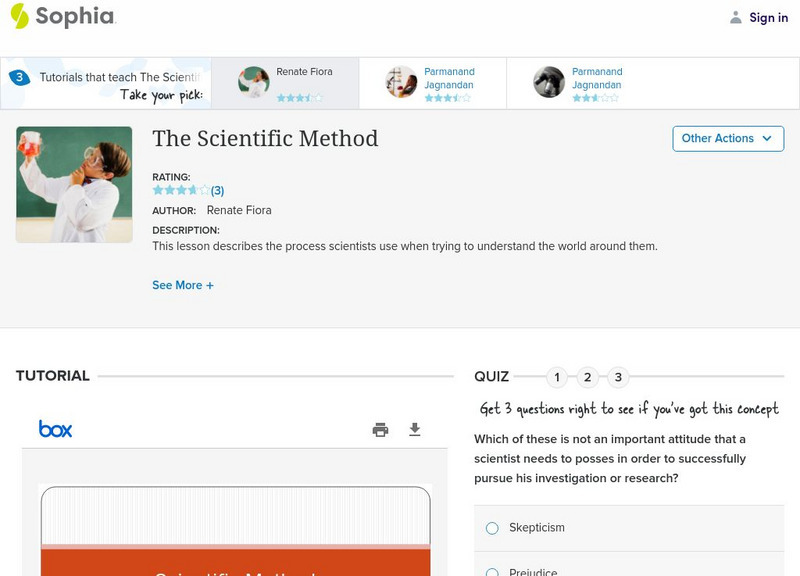Click the star rating under RATING

(181, 190)
